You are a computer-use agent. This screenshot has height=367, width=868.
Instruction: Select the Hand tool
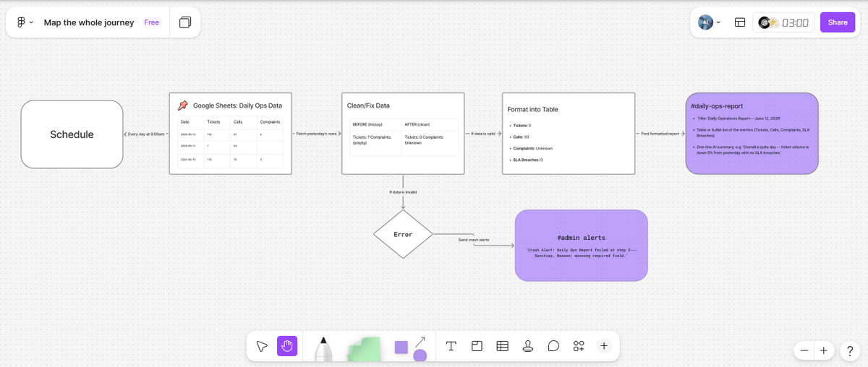tap(286, 347)
